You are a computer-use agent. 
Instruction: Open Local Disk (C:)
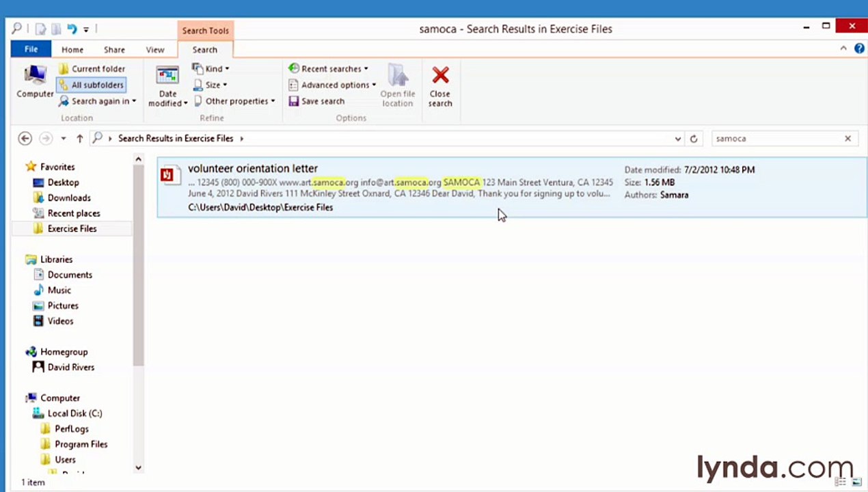point(74,413)
